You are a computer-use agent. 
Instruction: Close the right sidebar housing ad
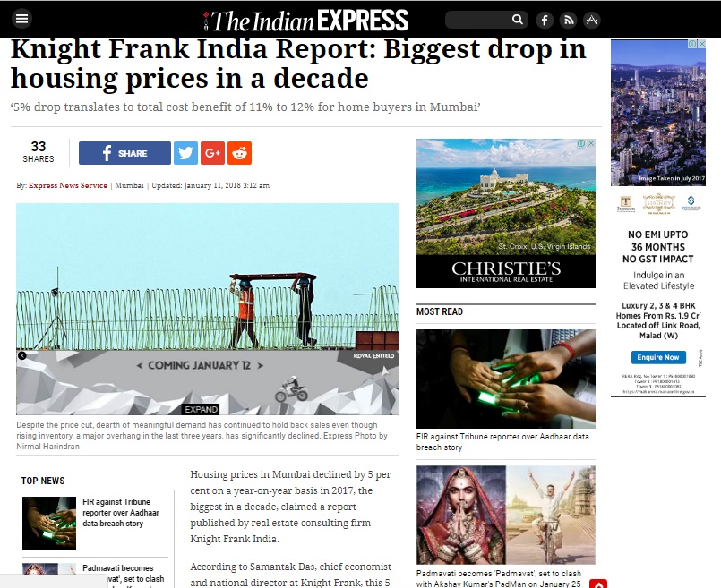[x=701, y=44]
